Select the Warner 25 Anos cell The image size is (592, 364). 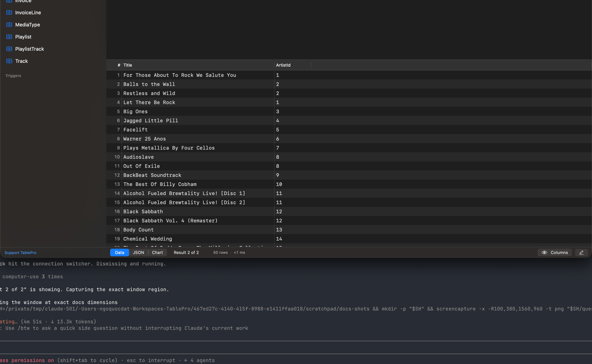pyautogui.click(x=198, y=139)
